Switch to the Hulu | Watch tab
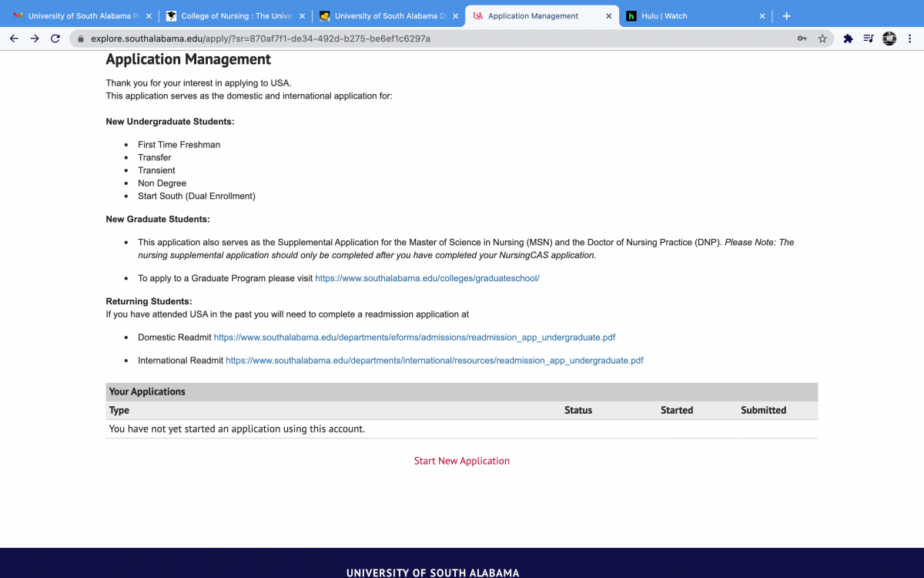Viewport: 924px width, 578px height. pyautogui.click(x=696, y=16)
